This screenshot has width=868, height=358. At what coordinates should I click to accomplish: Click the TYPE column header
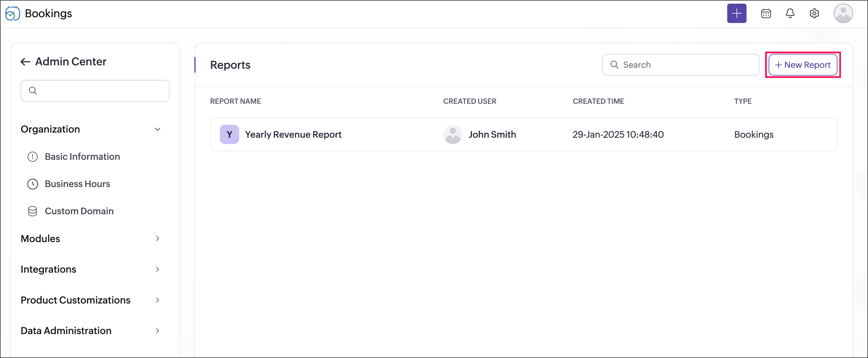(743, 101)
